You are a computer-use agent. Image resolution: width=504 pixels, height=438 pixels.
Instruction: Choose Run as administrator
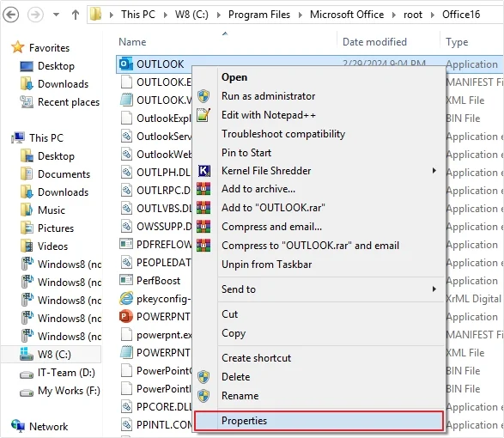pyautogui.click(x=319, y=96)
